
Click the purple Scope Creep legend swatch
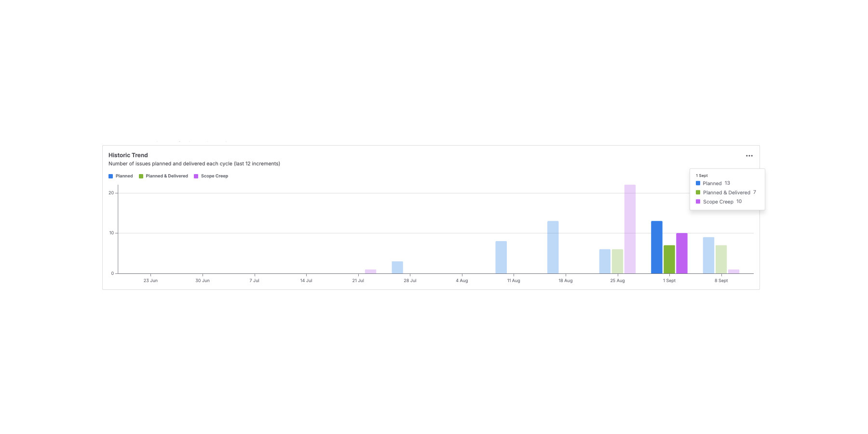pyautogui.click(x=196, y=176)
